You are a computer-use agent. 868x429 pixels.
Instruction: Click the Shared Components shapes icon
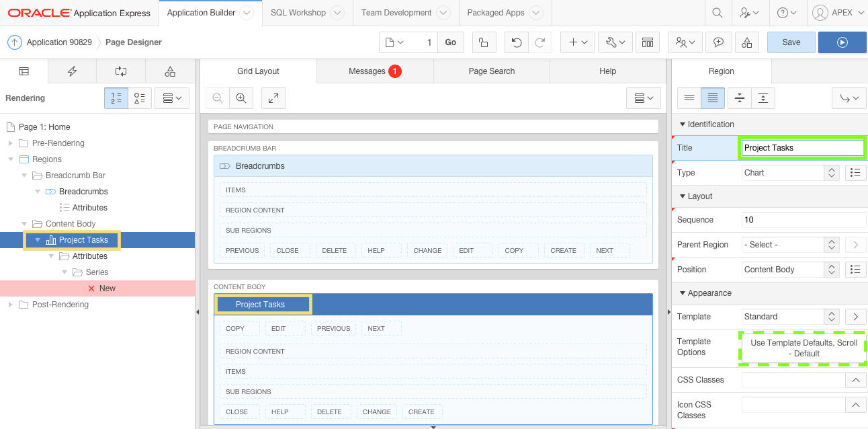click(x=747, y=42)
